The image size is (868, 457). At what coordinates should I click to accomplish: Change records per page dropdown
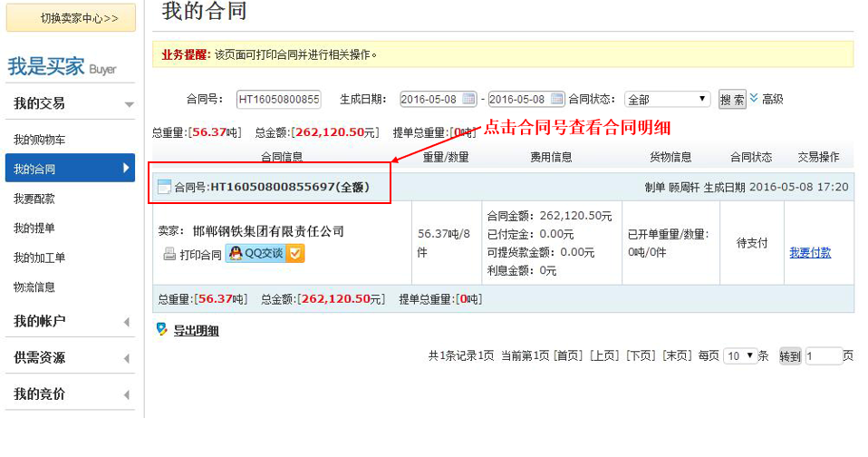[x=739, y=356]
